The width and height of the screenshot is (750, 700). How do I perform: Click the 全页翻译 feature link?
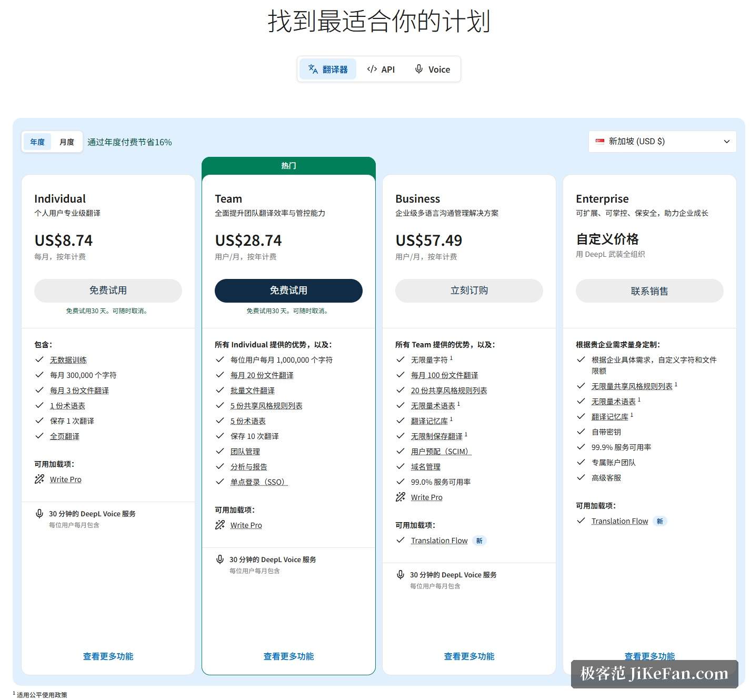click(65, 436)
